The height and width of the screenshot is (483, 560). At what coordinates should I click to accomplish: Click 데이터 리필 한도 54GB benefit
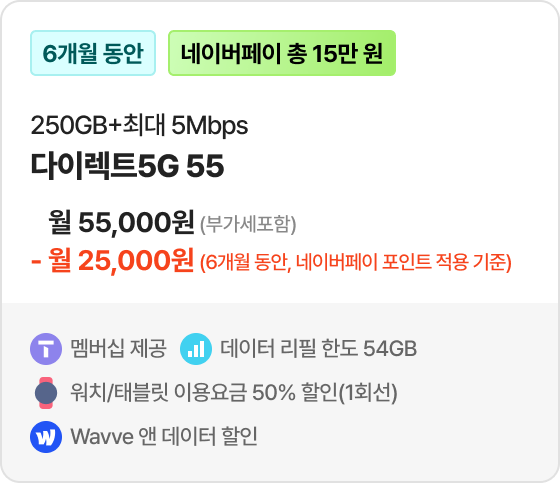click(319, 349)
